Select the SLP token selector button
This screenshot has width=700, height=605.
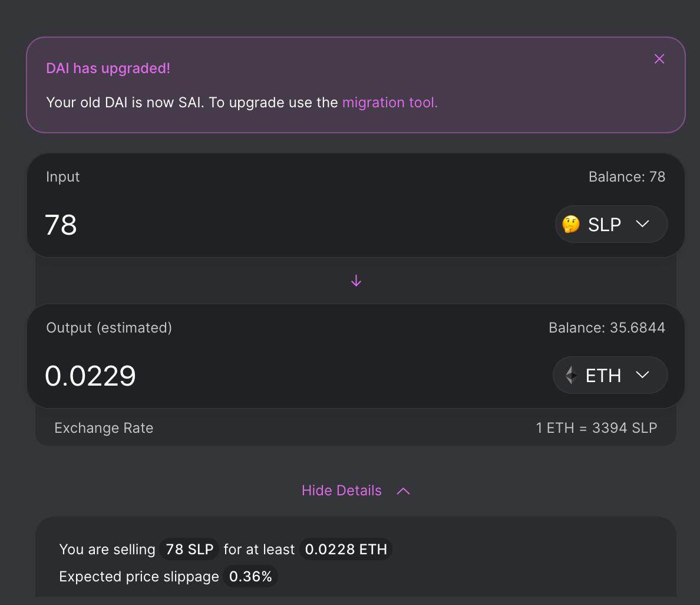[x=611, y=224]
